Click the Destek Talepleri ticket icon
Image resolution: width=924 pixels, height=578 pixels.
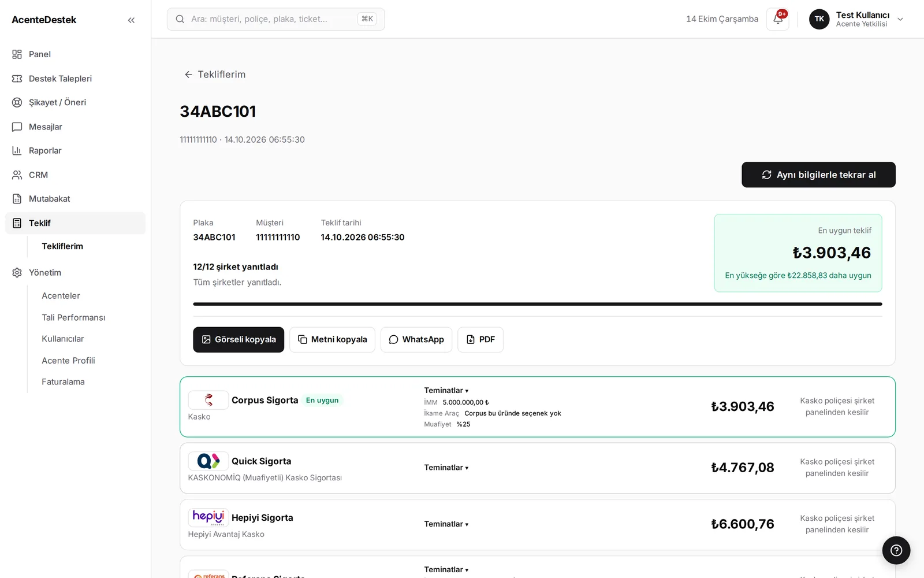(17, 79)
